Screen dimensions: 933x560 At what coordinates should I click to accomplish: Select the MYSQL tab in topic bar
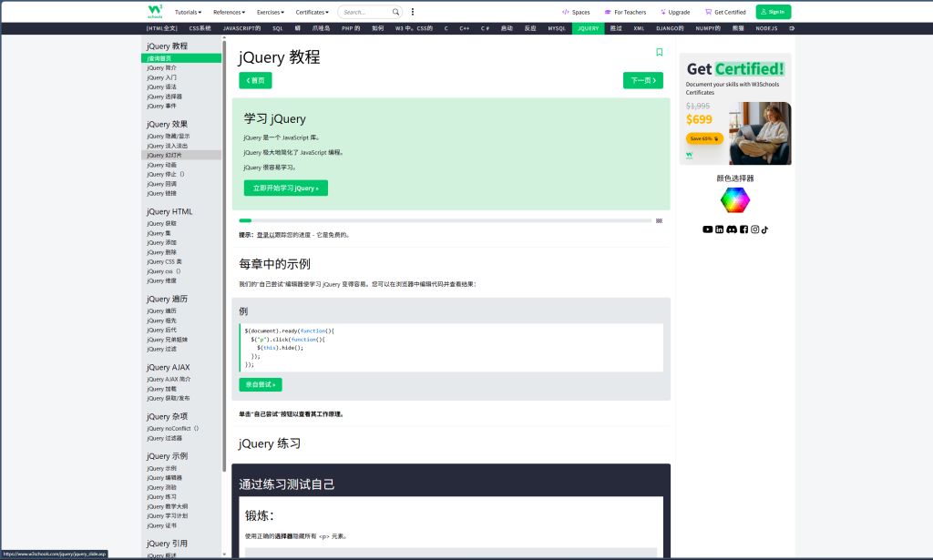(557, 28)
